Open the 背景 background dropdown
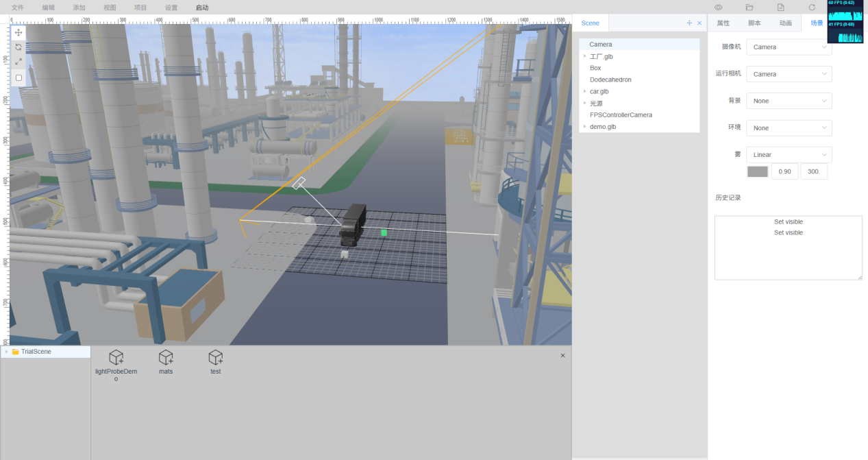The height and width of the screenshot is (460, 868). click(x=789, y=101)
